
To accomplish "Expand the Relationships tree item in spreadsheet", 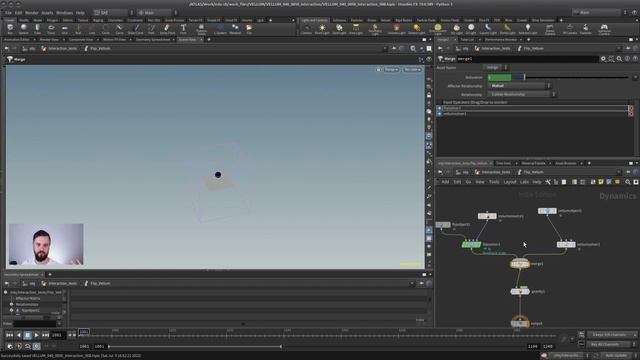I will [11, 304].
